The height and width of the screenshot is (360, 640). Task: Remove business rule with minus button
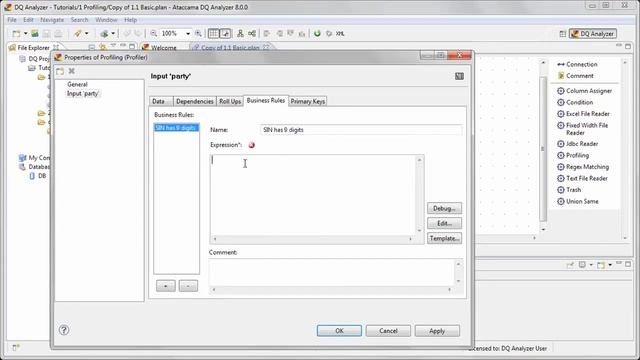(188, 286)
